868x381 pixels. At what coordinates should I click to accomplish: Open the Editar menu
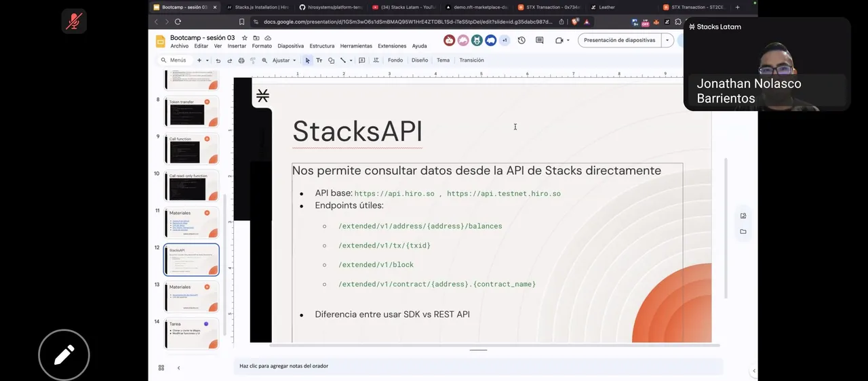pos(201,46)
